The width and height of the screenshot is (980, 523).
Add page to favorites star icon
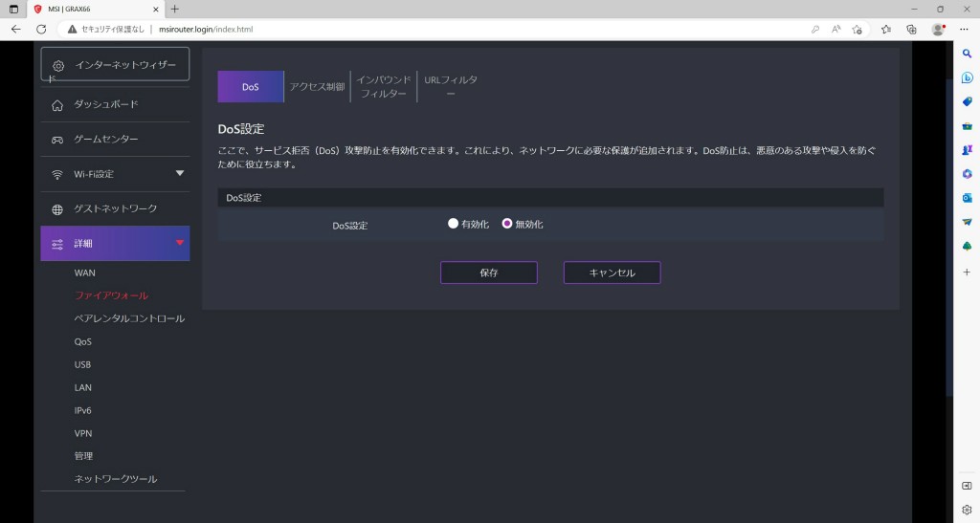pos(857,30)
